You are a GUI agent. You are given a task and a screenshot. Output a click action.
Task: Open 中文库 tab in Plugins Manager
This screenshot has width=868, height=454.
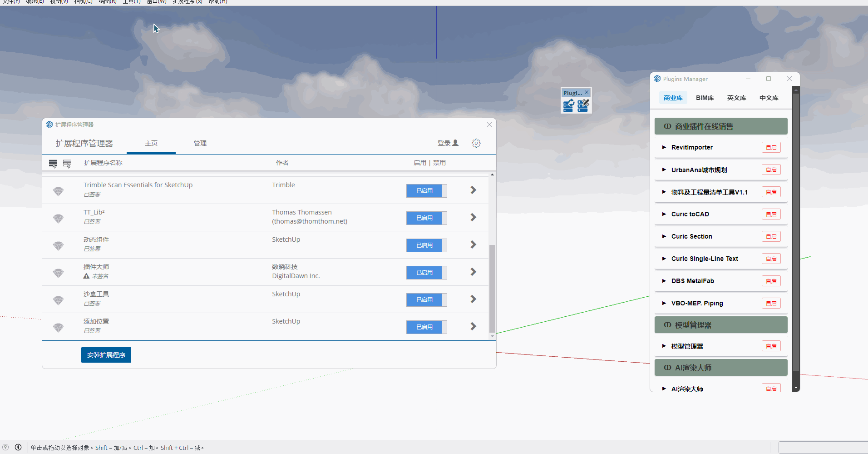point(769,98)
